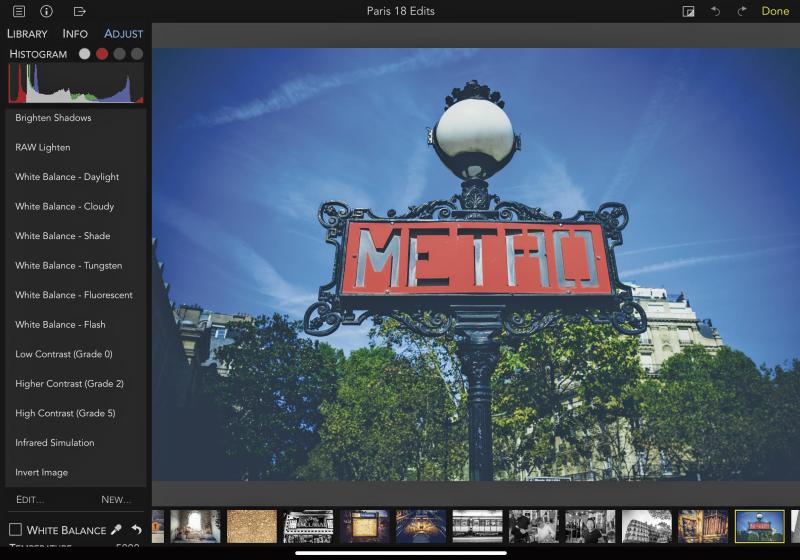Viewport: 800px width, 560px height.
Task: Enable the White Balance checkbox
Action: point(15,529)
